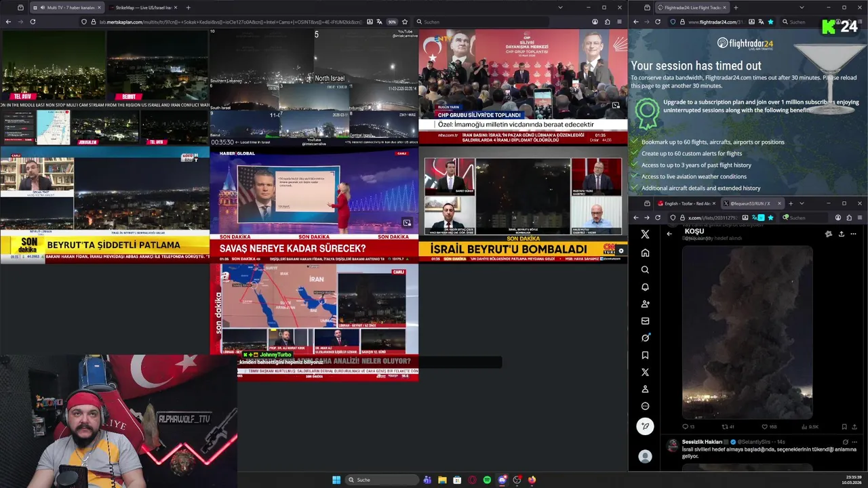Go back from the KOŞU list
The height and width of the screenshot is (488, 868).
coord(669,234)
